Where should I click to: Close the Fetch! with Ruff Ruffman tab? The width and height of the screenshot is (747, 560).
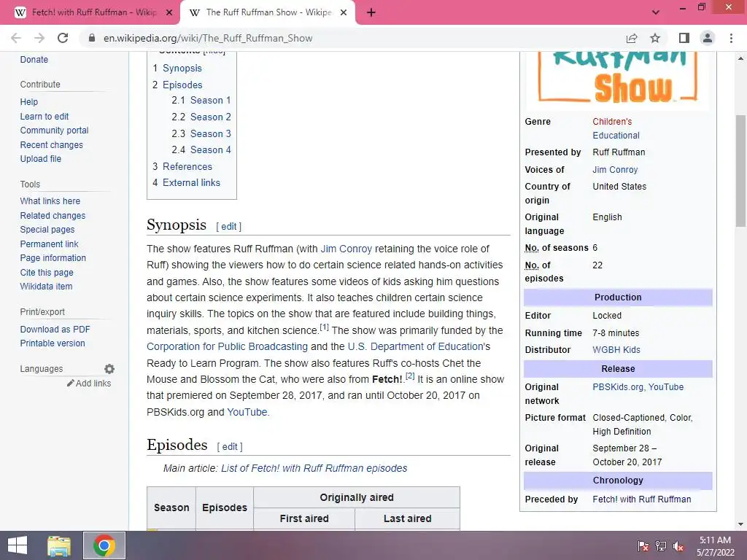(x=169, y=12)
